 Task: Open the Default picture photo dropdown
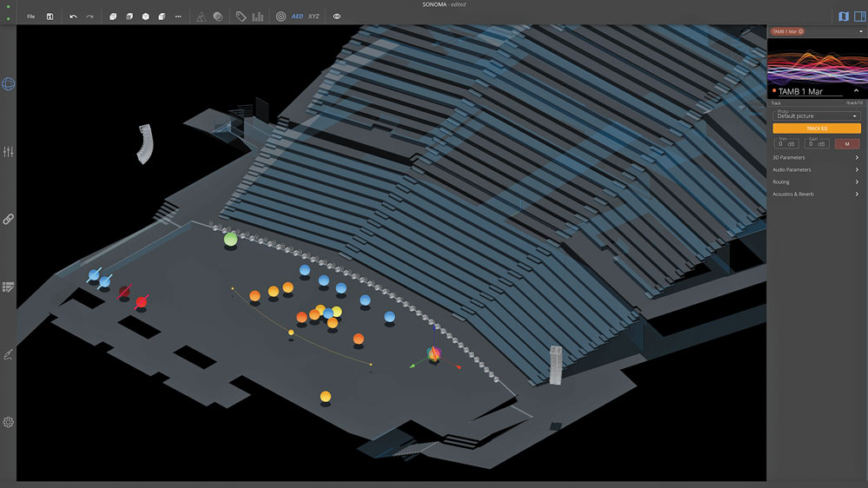817,115
